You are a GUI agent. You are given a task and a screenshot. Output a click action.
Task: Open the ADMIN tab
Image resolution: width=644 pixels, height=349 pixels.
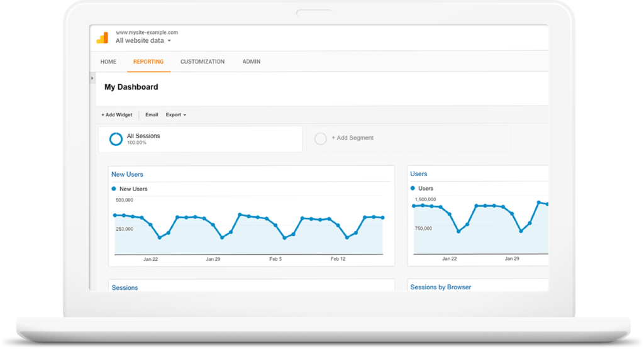pos(252,62)
